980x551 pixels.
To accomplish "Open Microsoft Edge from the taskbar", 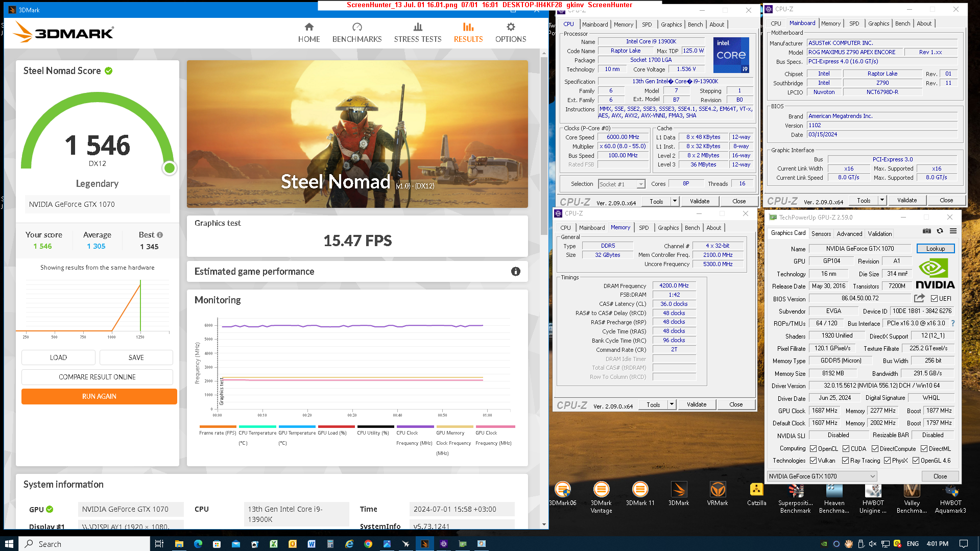I will tap(198, 544).
